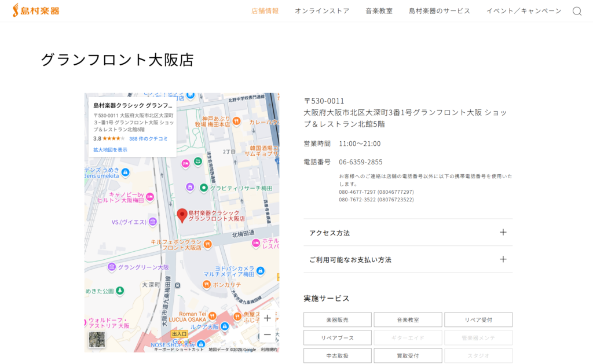Click the 出入口 yellow label on map

(x=179, y=334)
